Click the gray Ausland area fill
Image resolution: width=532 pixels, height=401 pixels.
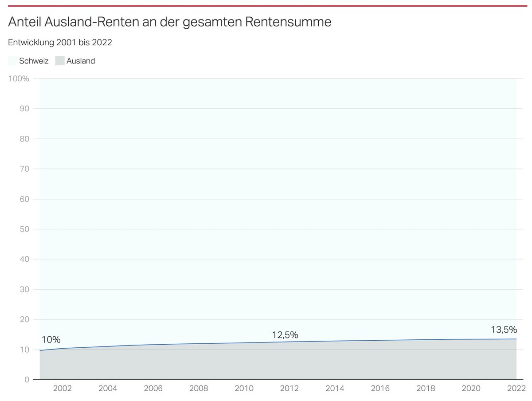point(266,364)
